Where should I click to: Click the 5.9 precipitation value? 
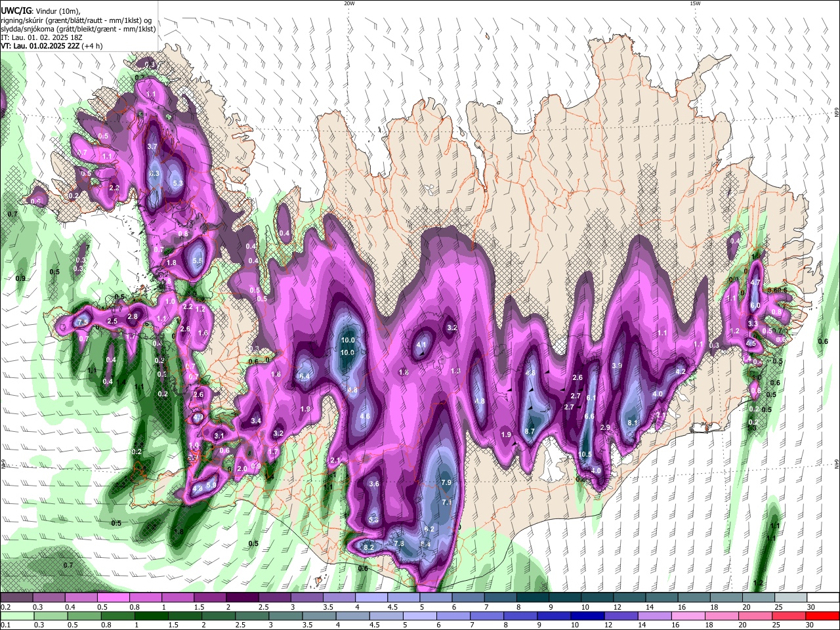pos(211,485)
